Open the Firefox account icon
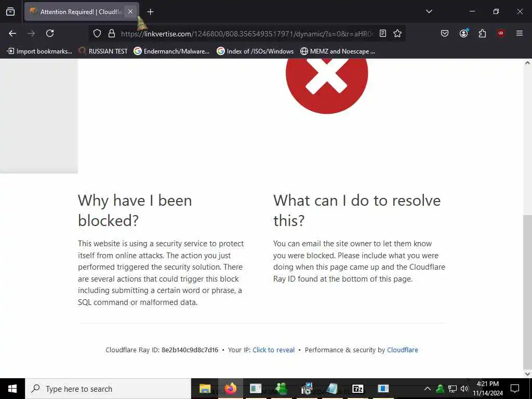 (463, 33)
